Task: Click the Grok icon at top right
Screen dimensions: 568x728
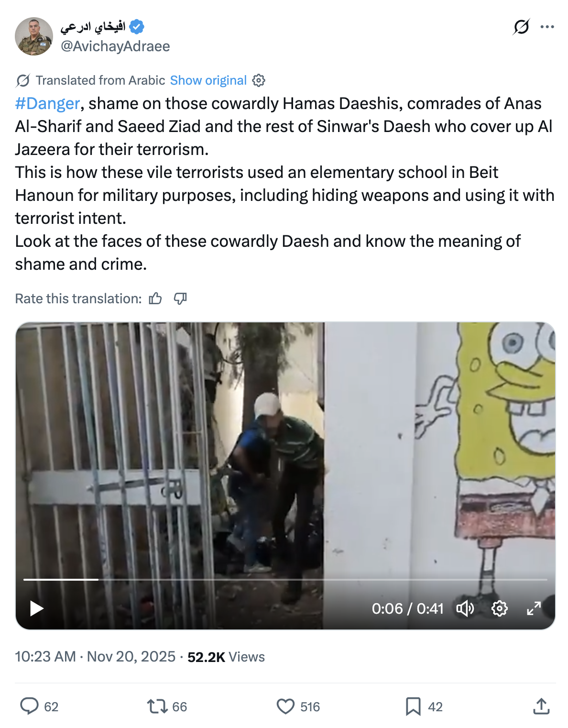Action: (521, 27)
